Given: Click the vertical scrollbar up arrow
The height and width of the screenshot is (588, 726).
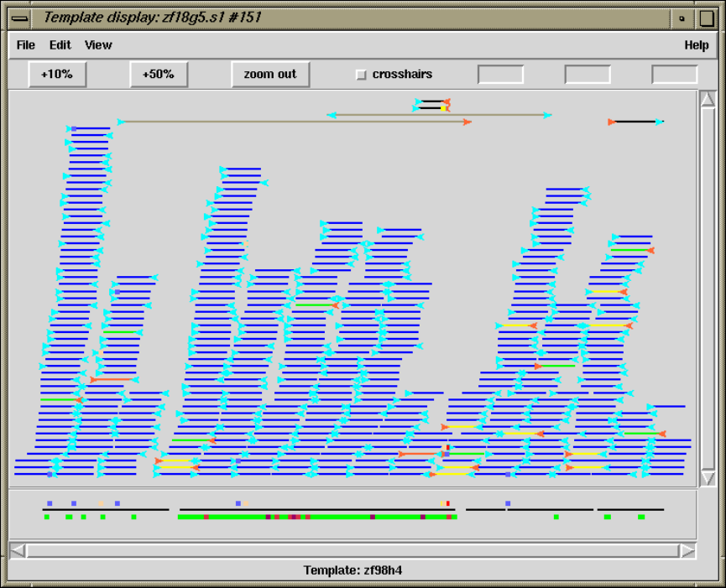Looking at the screenshot, I should [x=708, y=100].
